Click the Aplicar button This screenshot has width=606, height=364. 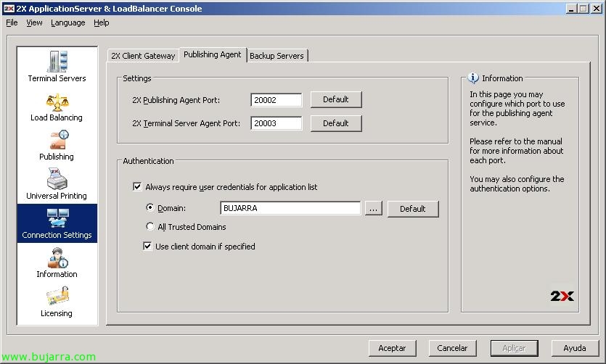[x=515, y=348]
